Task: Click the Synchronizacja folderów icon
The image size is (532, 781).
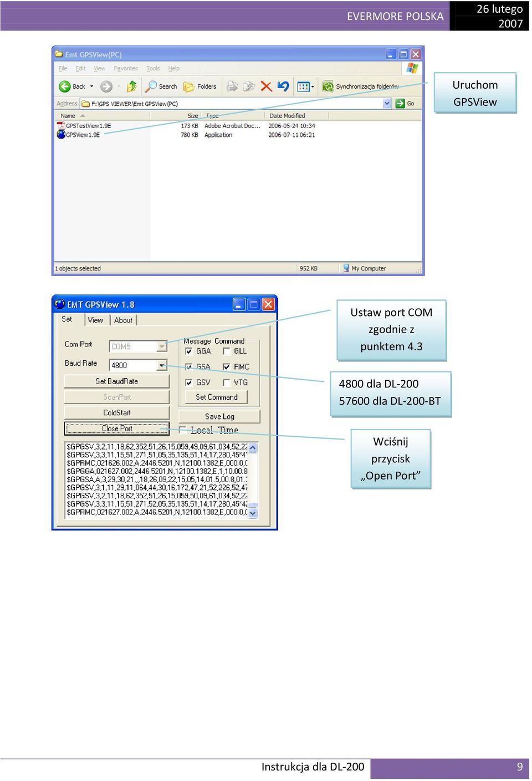Action: click(328, 86)
